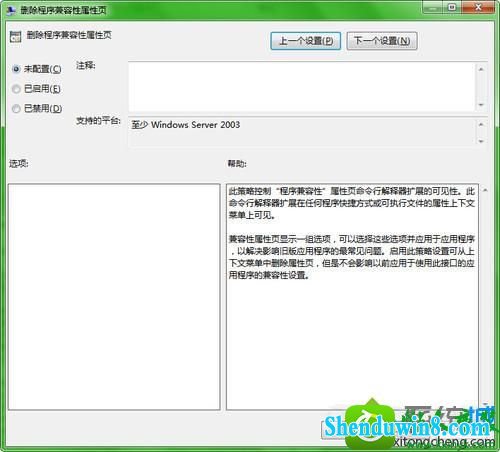
Task: Select the 已启用(E) radio button
Action: (16, 89)
